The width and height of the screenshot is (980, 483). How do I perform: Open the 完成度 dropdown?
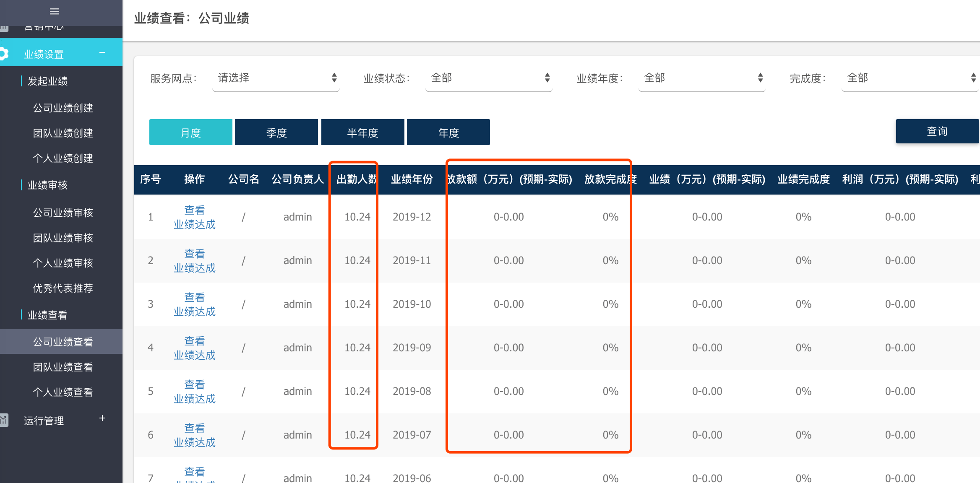point(910,78)
